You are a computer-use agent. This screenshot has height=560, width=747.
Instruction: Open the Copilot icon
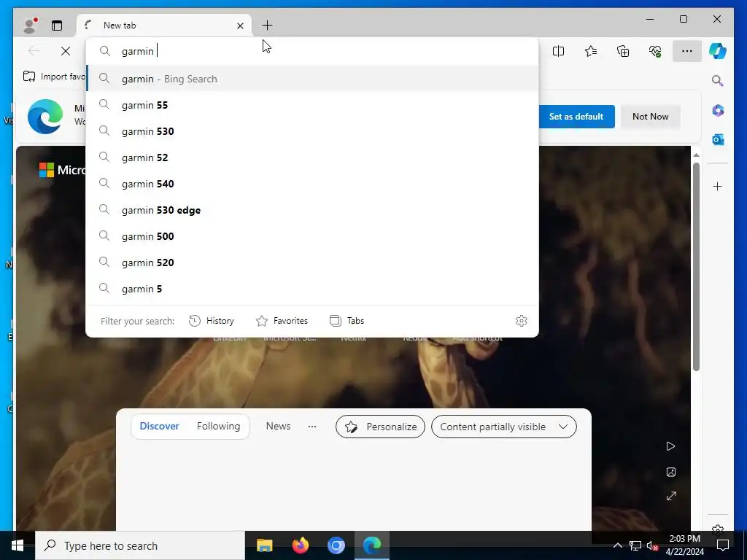(x=718, y=51)
